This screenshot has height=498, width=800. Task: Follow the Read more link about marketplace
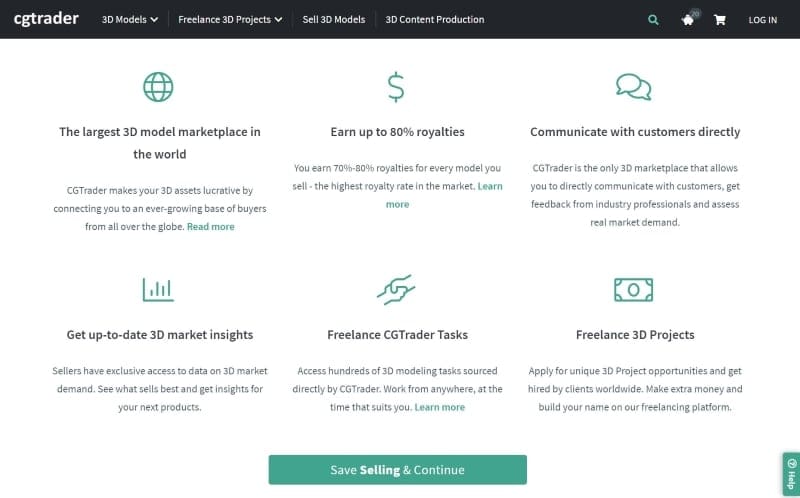[211, 227]
